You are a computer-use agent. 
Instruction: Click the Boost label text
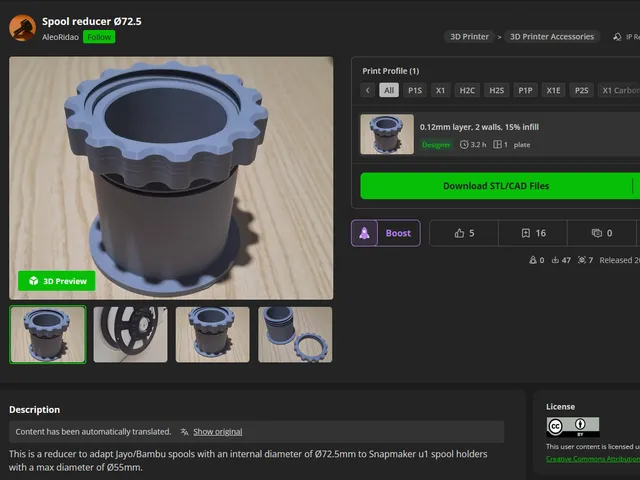pyautogui.click(x=398, y=233)
